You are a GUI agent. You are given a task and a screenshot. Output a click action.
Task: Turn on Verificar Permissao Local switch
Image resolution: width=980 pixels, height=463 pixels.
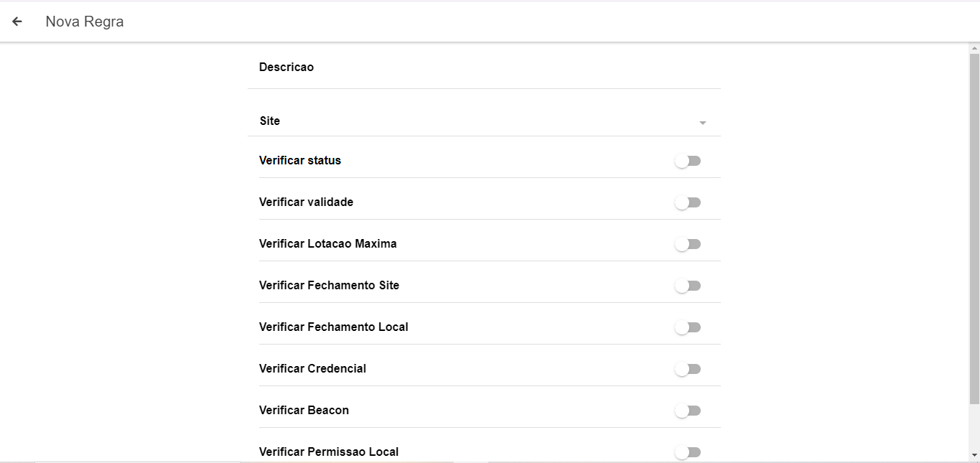point(688,452)
